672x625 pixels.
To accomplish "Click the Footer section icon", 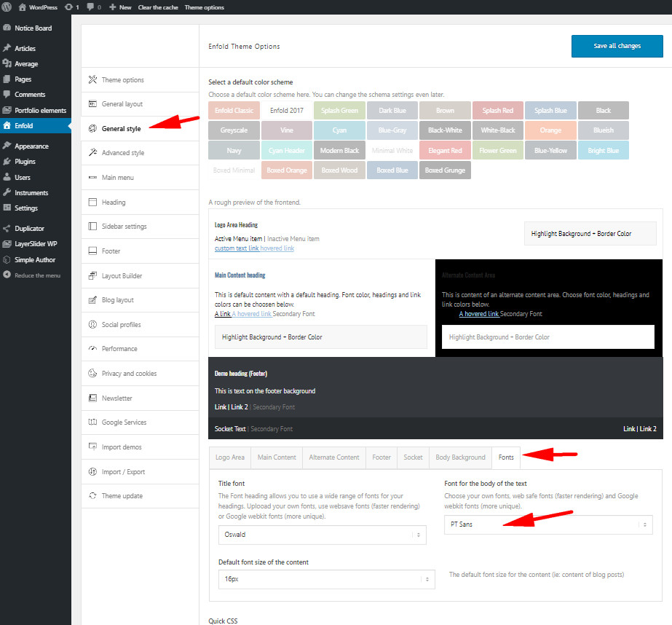I will [92, 251].
